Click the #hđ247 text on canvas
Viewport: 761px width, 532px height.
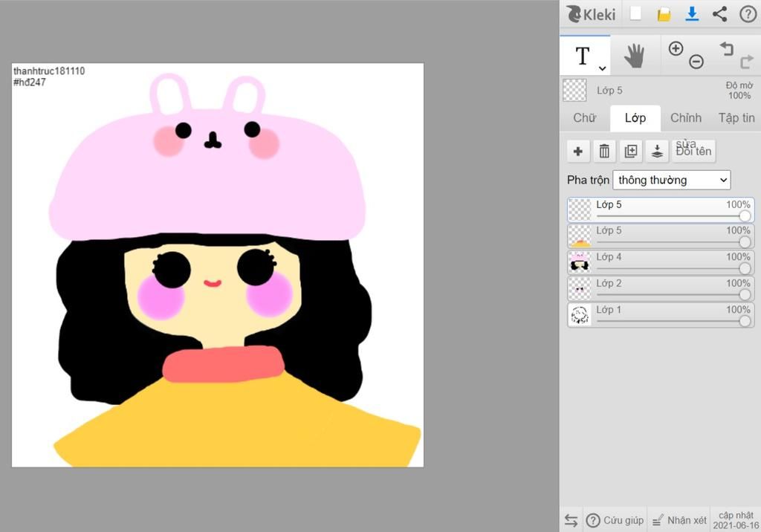pyautogui.click(x=30, y=82)
